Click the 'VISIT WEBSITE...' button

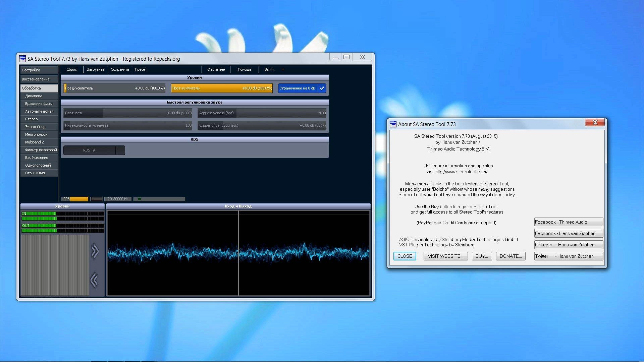[x=445, y=256]
